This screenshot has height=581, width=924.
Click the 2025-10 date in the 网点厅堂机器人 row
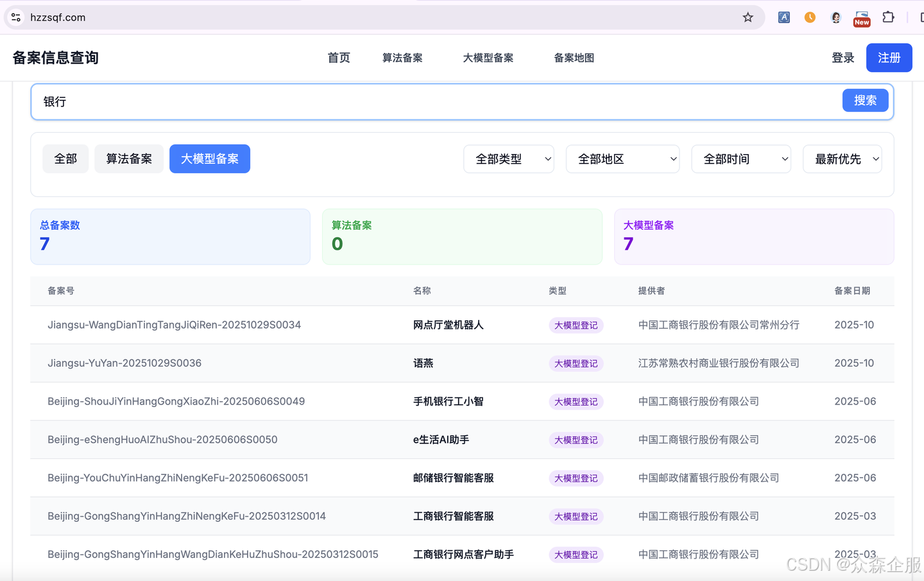pyautogui.click(x=854, y=325)
